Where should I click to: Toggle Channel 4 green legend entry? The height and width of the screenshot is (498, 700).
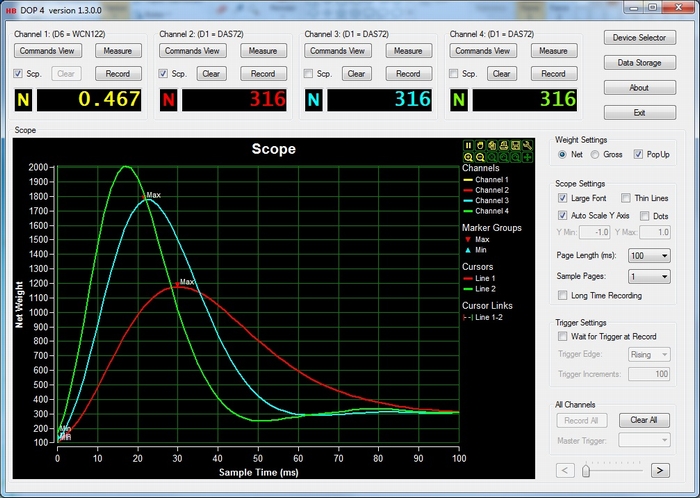tap(486, 211)
